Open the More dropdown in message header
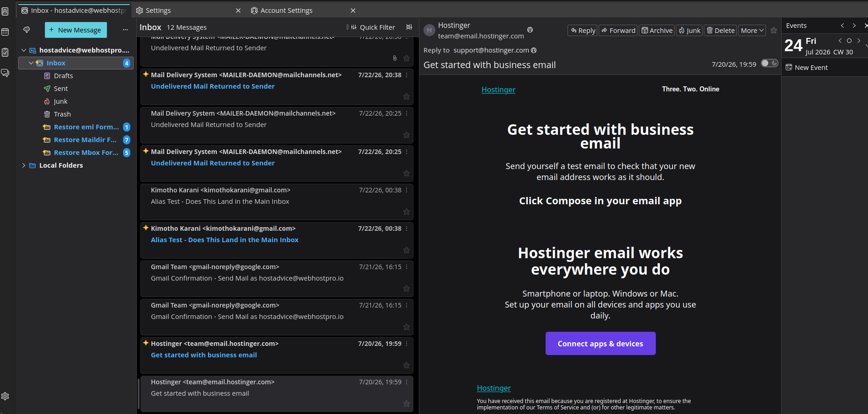 (752, 30)
